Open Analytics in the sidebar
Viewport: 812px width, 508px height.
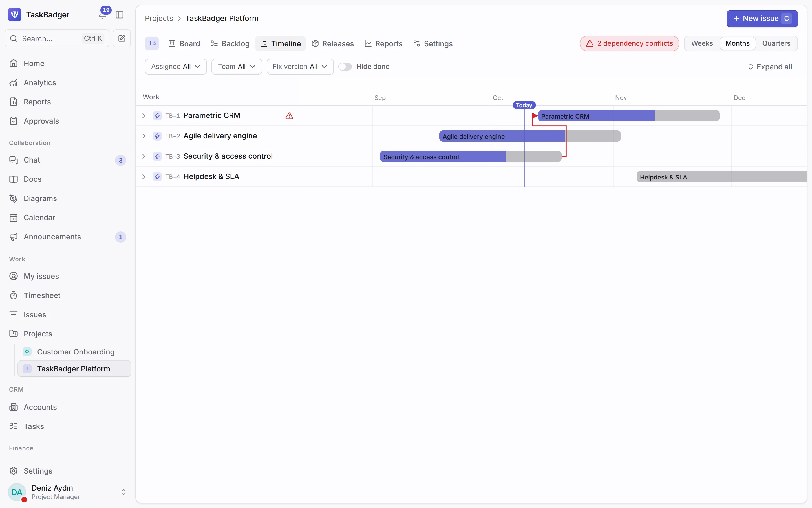67,82
